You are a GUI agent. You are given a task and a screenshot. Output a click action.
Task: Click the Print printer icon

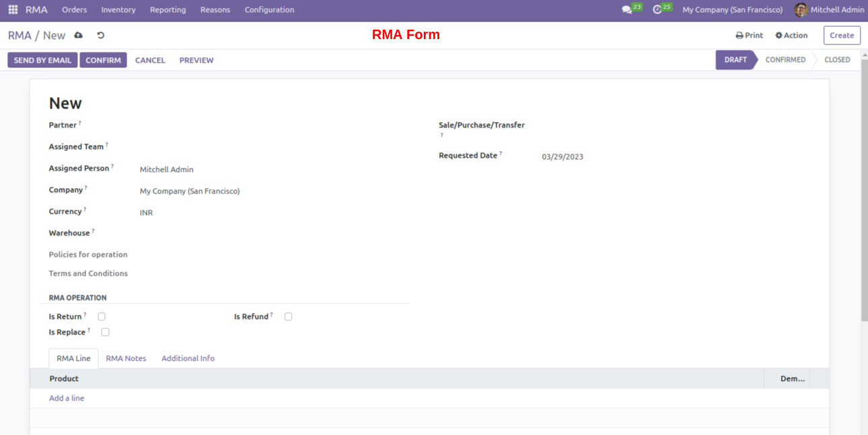click(739, 35)
